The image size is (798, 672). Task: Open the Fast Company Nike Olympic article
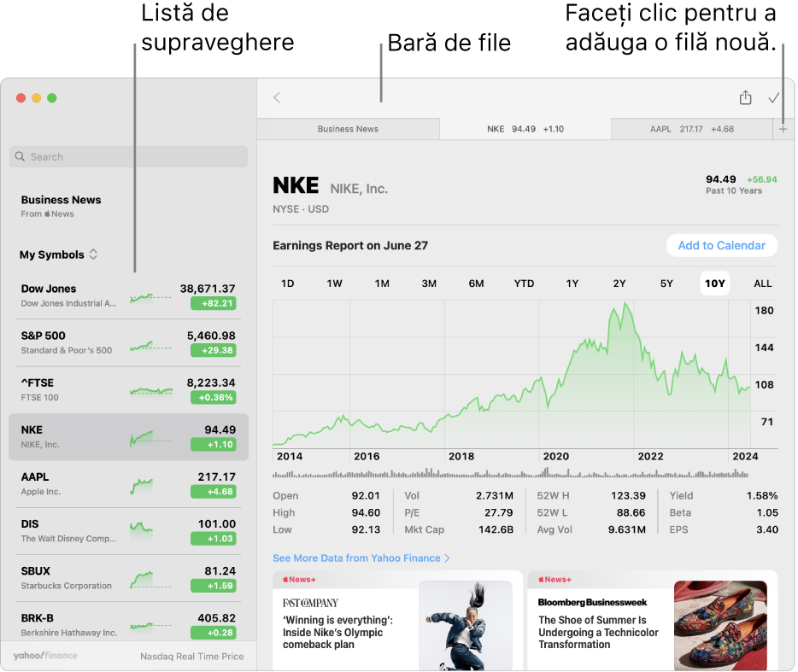(397, 621)
